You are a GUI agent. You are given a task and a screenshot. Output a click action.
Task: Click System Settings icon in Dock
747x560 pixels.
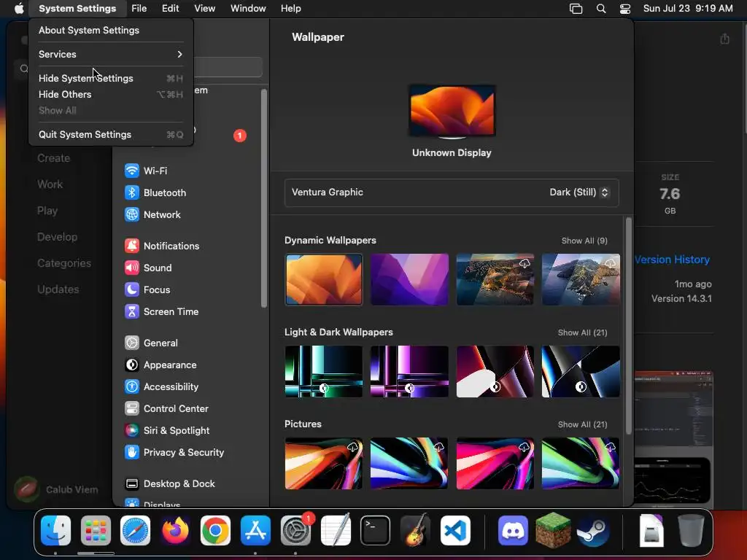click(x=295, y=531)
